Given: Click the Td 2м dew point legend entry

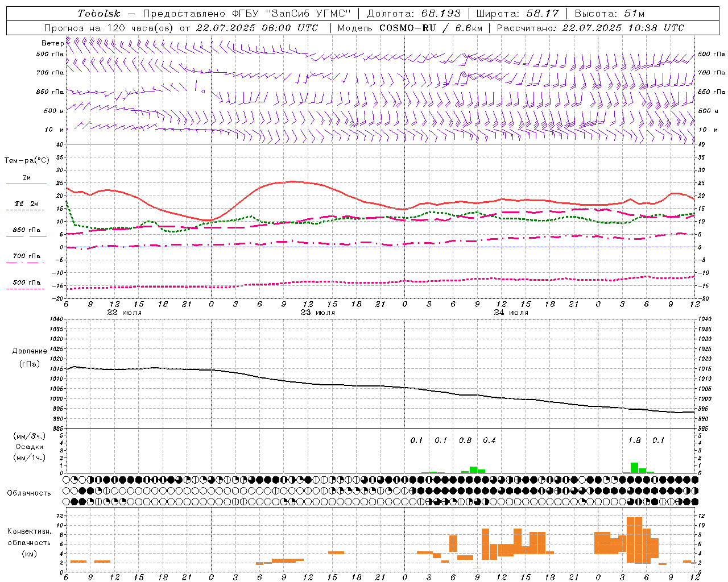Looking at the screenshot, I should pyautogui.click(x=26, y=203).
